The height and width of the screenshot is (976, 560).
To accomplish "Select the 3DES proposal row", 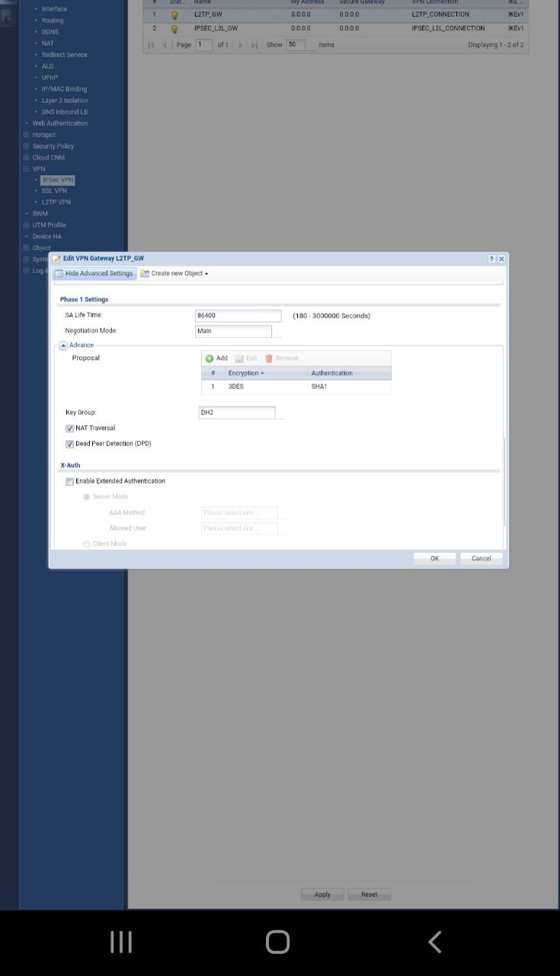I will tap(296, 387).
